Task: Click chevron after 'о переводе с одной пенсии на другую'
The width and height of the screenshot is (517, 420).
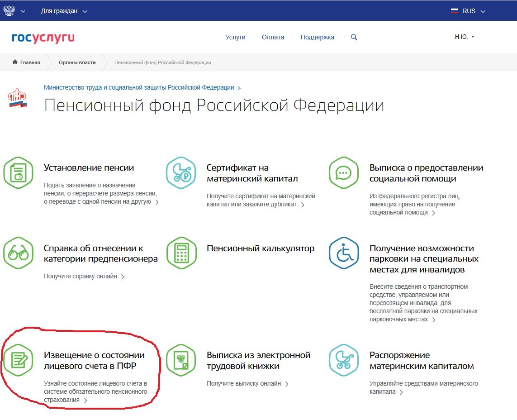Action: click(x=157, y=202)
